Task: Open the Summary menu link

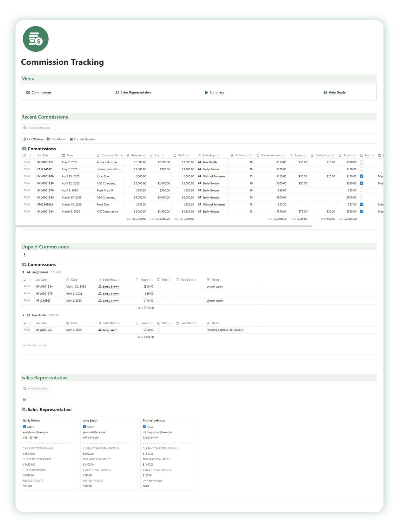Action: pyautogui.click(x=214, y=92)
